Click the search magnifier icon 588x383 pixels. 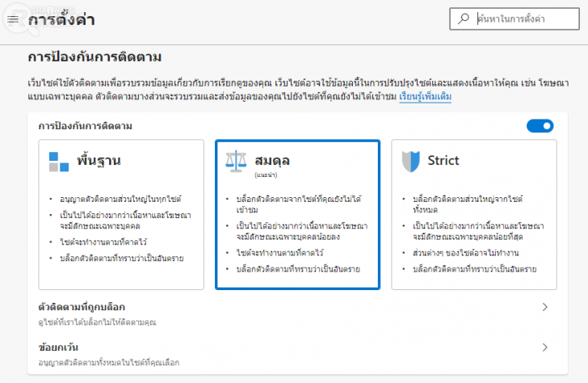[x=464, y=19]
